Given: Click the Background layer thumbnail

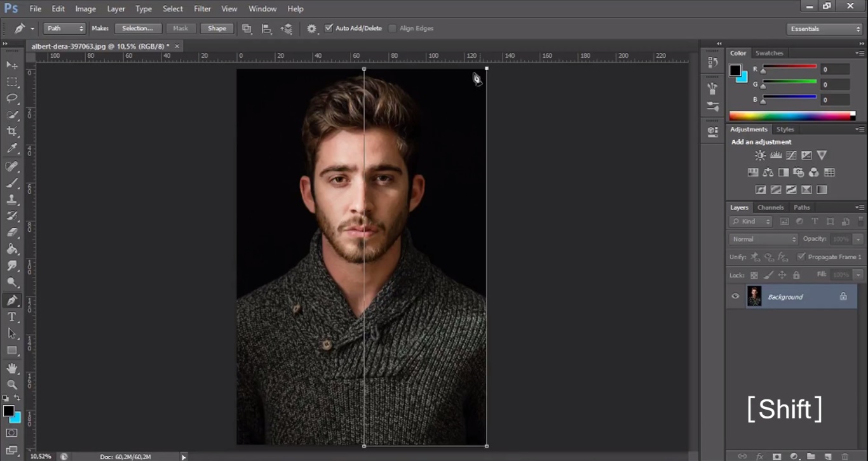Looking at the screenshot, I should pos(754,297).
